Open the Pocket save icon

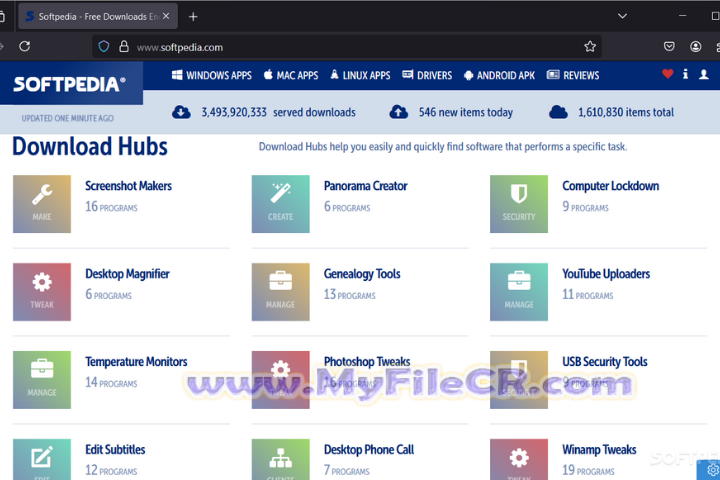point(669,46)
